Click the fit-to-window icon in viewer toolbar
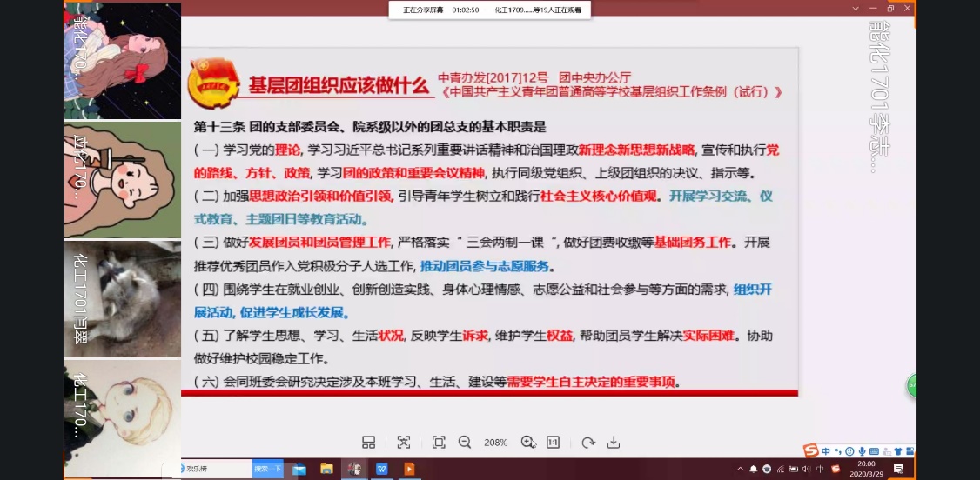The height and width of the screenshot is (480, 980). click(x=439, y=442)
